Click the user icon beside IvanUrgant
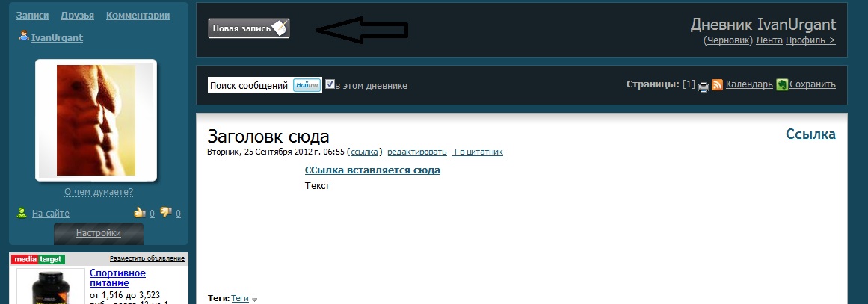Image resolution: width=868 pixels, height=304 pixels. coord(24,35)
